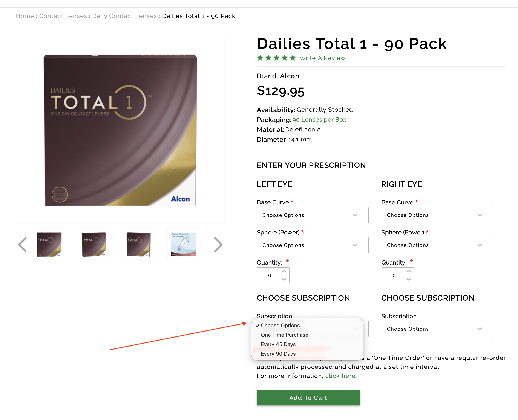Open right eye Subscription dropdown
The width and height of the screenshot is (518, 420).
(437, 329)
